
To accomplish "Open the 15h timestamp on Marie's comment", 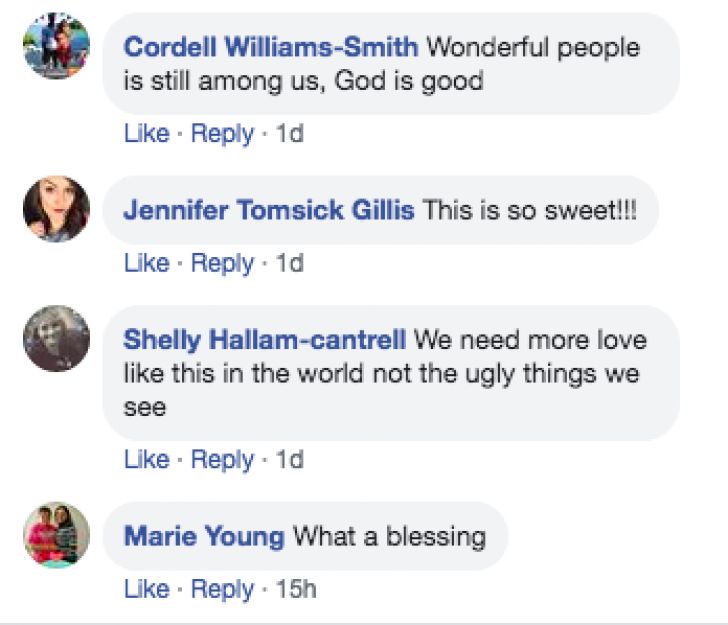I will pyautogui.click(x=296, y=589).
